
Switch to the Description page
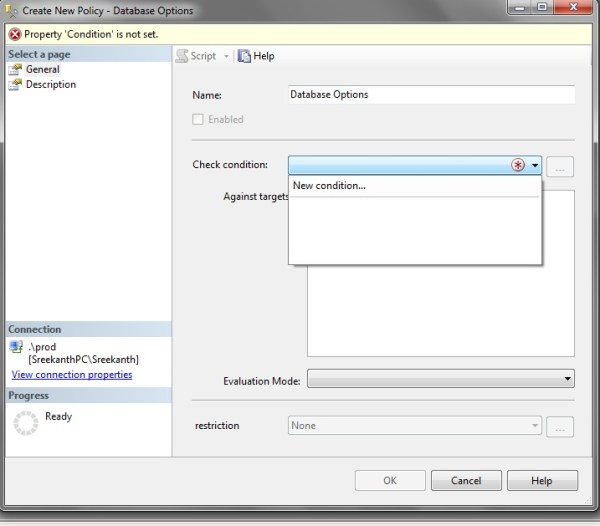(x=50, y=85)
